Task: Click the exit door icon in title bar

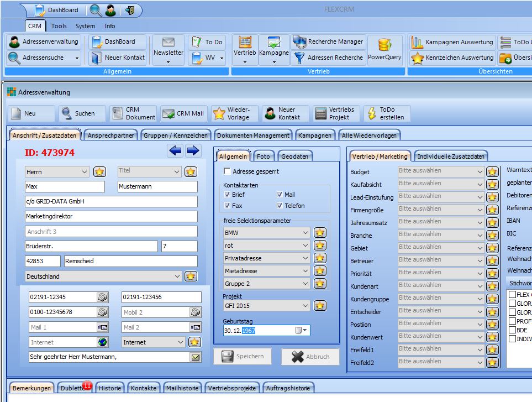Action: coord(130,10)
